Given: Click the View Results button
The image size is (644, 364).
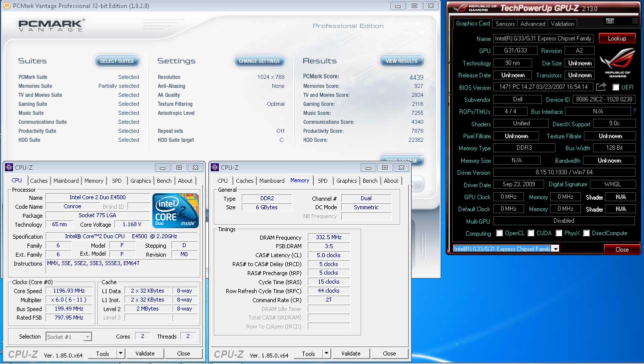Looking at the screenshot, I should pos(402,61).
